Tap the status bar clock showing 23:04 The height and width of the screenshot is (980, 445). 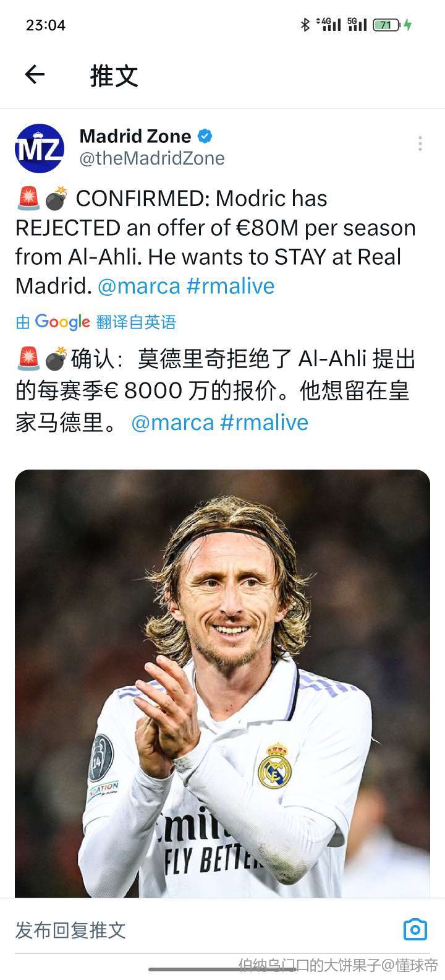tap(46, 25)
